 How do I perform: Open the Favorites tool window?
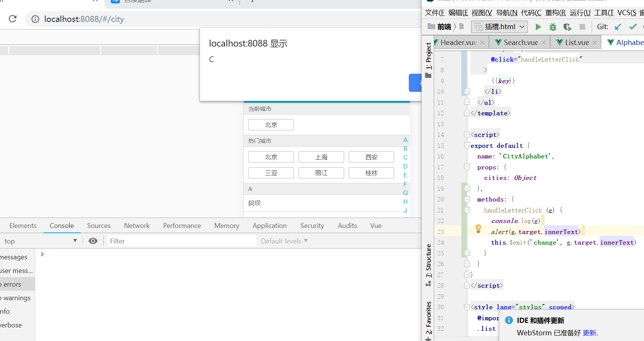pyautogui.click(x=428, y=321)
